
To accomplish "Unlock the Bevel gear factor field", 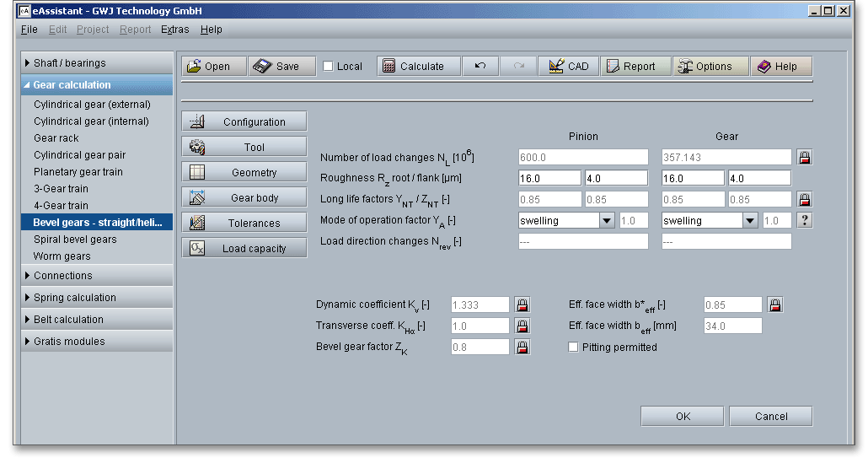I will coord(522,347).
